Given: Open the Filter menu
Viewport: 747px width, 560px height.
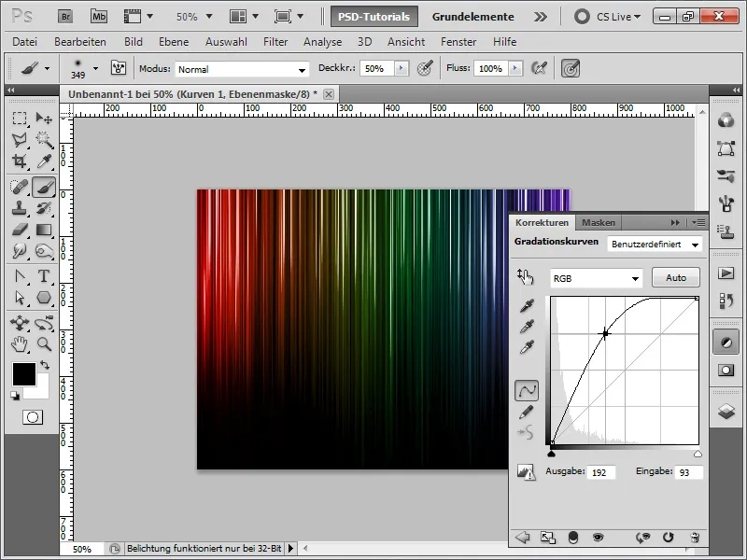Looking at the screenshot, I should click(x=275, y=42).
